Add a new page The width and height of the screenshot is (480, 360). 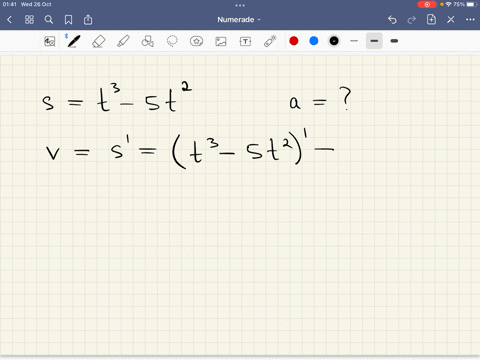click(x=431, y=20)
